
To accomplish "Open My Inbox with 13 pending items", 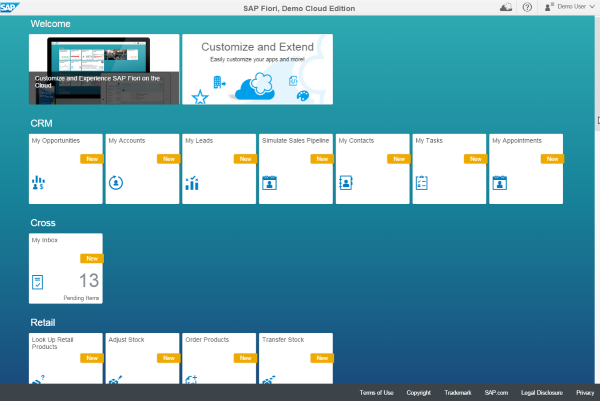I will 66,268.
